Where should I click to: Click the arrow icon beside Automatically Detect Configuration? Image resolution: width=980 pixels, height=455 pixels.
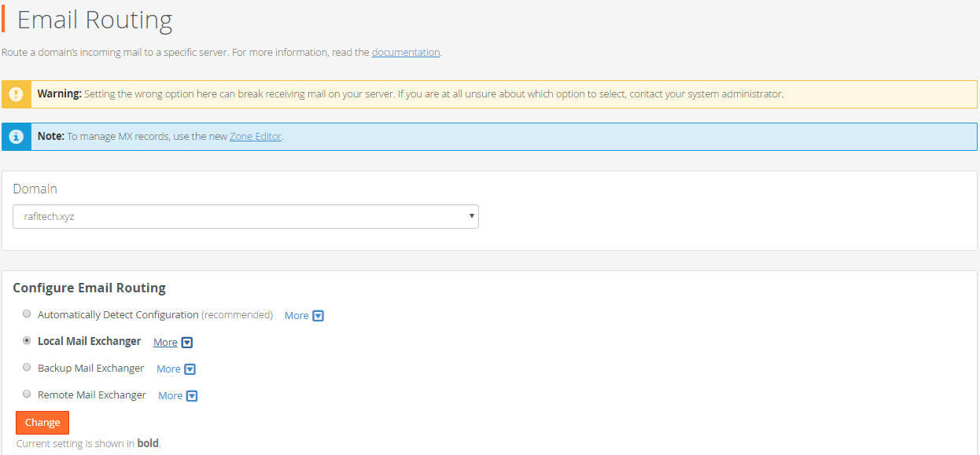tap(319, 316)
